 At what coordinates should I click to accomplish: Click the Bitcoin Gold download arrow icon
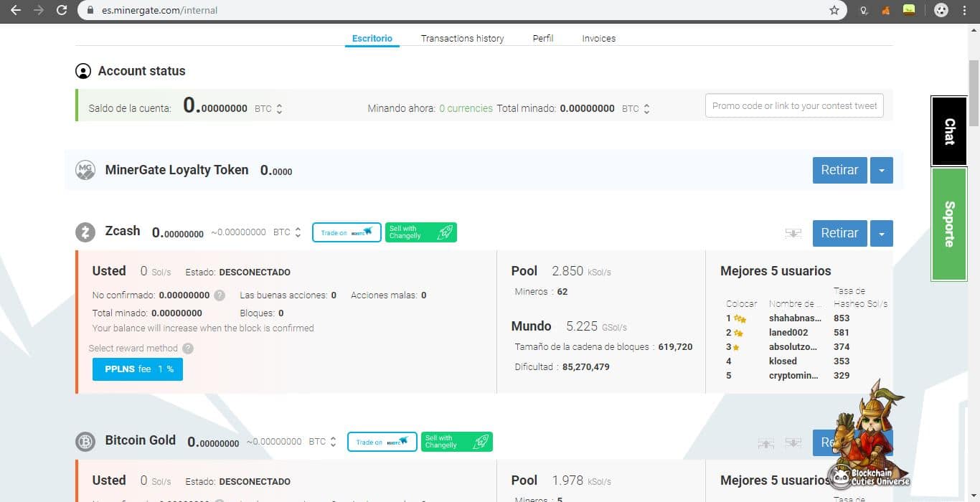tap(793, 443)
